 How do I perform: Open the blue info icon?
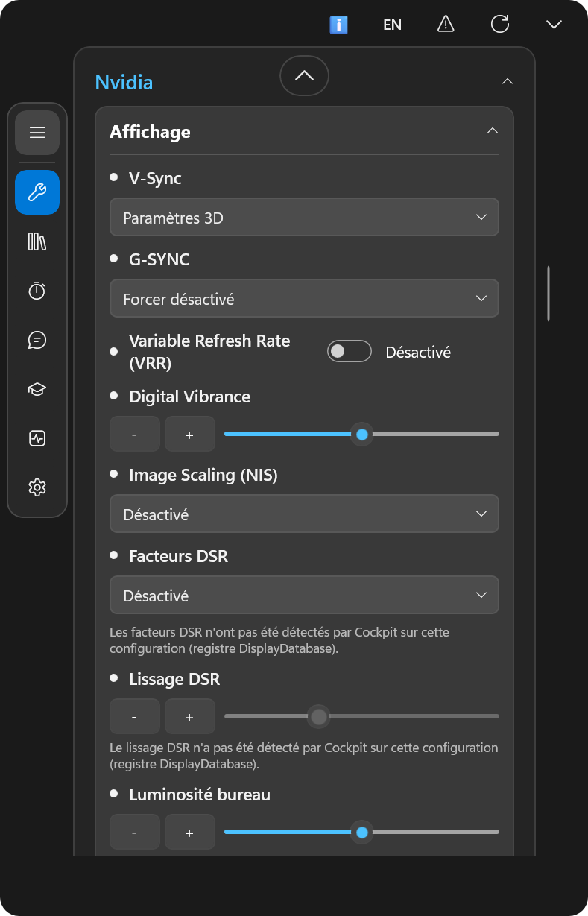339,25
